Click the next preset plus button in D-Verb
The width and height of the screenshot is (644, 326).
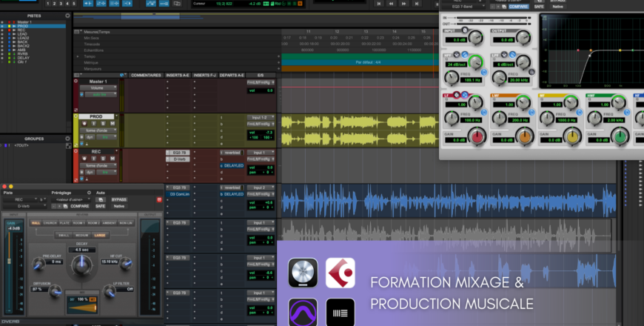click(59, 206)
